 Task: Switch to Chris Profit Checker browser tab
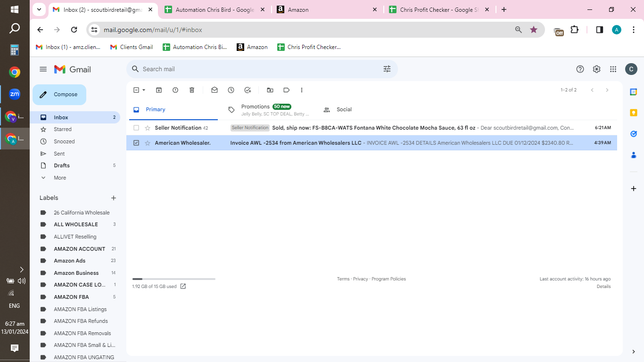(438, 9)
